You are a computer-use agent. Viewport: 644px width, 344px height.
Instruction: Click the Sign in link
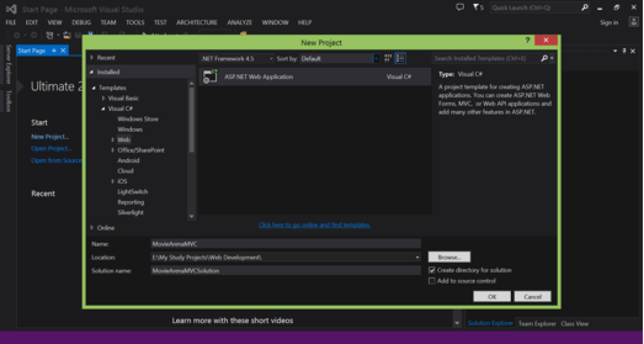pyautogui.click(x=609, y=23)
